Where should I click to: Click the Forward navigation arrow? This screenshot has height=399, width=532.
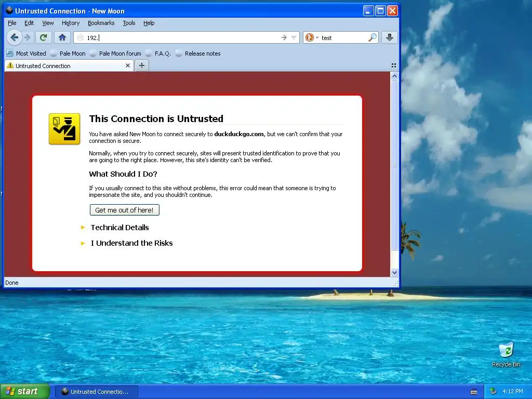click(x=28, y=37)
